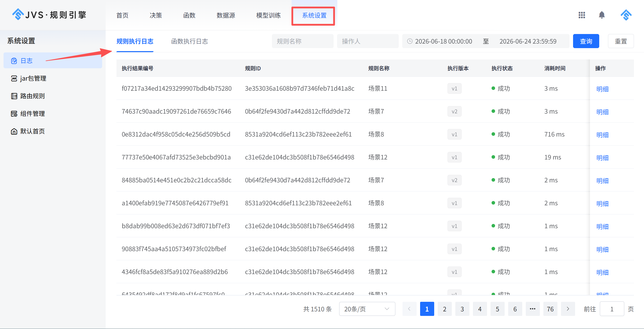Open the 系统设置 top menu
The width and height of the screenshot is (644, 329).
click(314, 15)
